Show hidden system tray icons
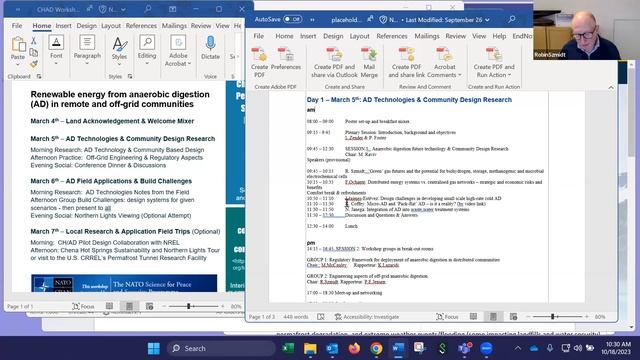Image resolution: width=640 pixels, height=360 pixels. pos(518,348)
